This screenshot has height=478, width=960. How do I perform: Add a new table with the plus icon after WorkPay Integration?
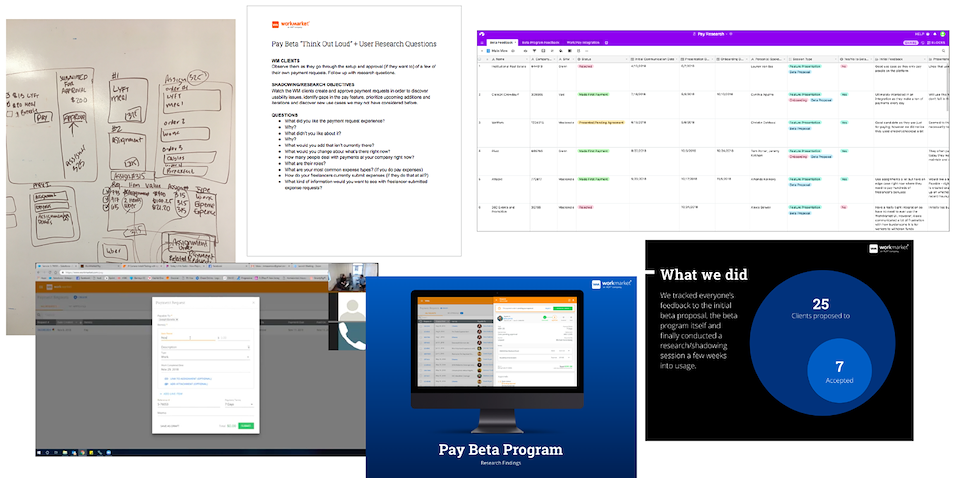606,42
